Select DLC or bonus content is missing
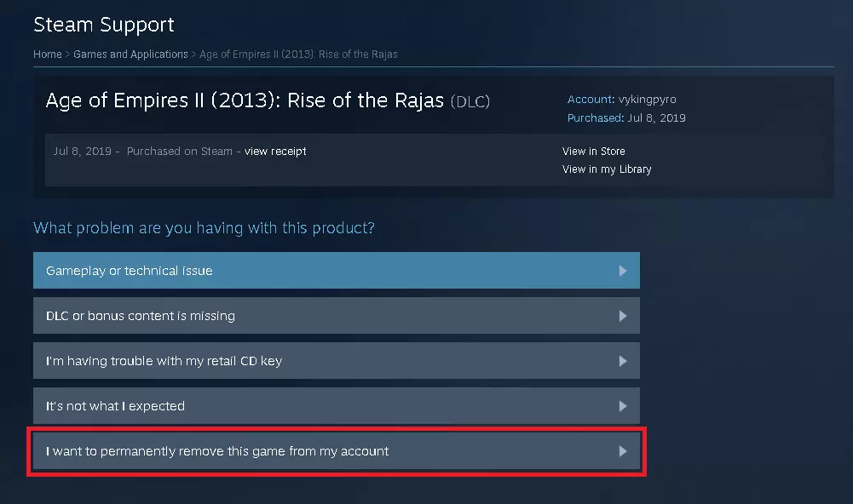The image size is (853, 504). click(x=337, y=315)
